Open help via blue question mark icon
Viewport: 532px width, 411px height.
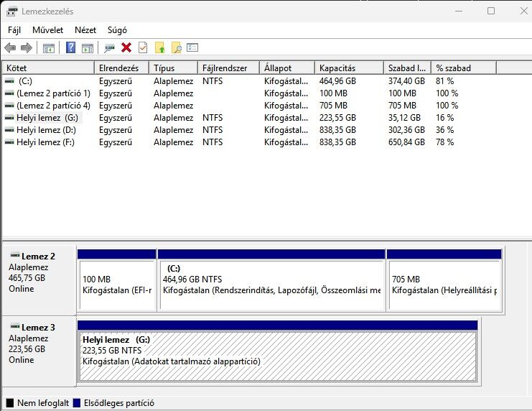[x=70, y=47]
